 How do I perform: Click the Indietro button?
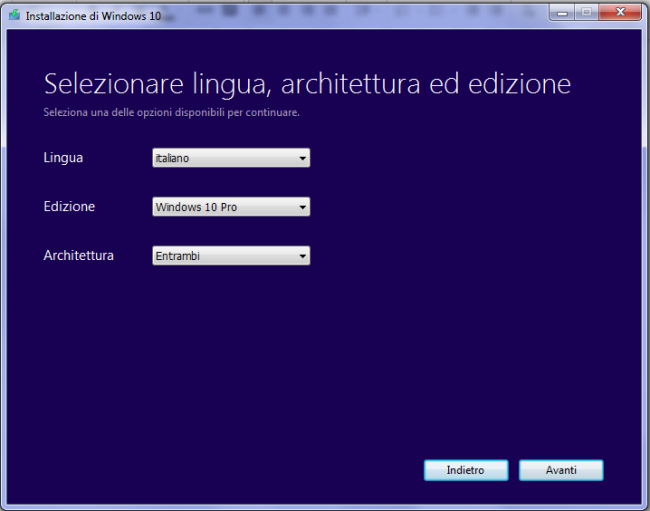point(466,470)
